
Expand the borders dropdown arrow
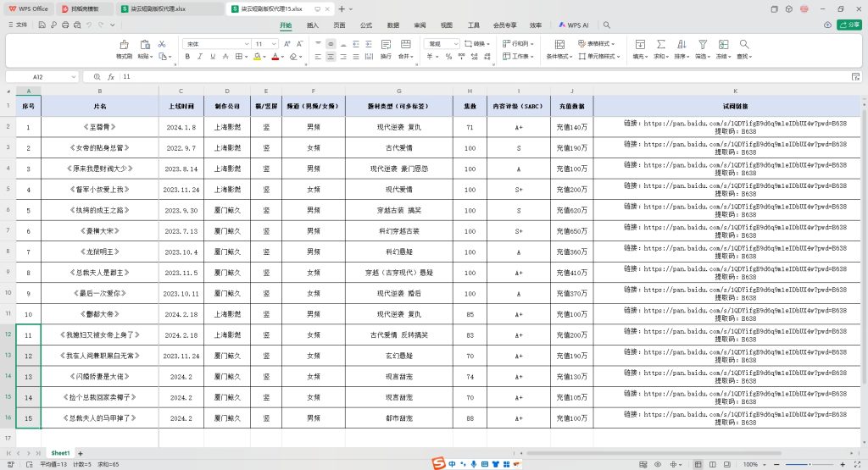tap(245, 57)
